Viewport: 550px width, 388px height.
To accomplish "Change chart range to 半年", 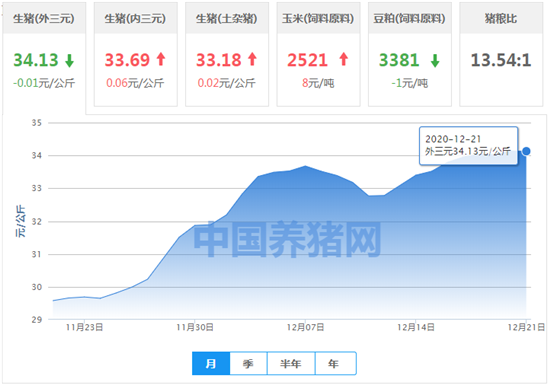I will [291, 363].
